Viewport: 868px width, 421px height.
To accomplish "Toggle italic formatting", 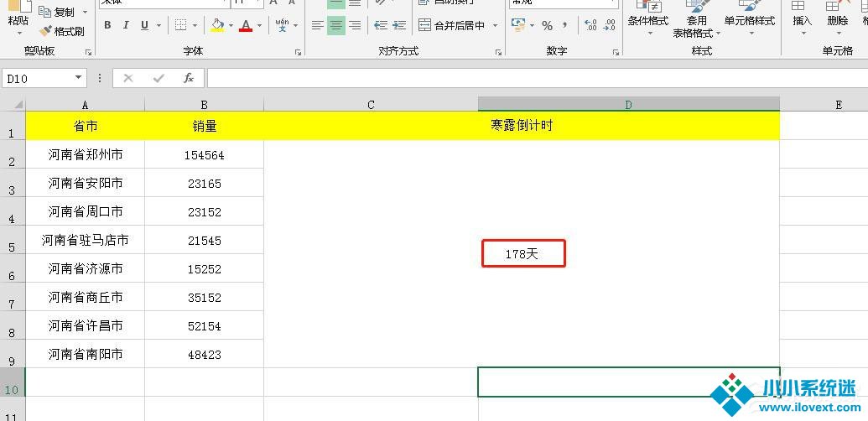I will pyautogui.click(x=126, y=25).
